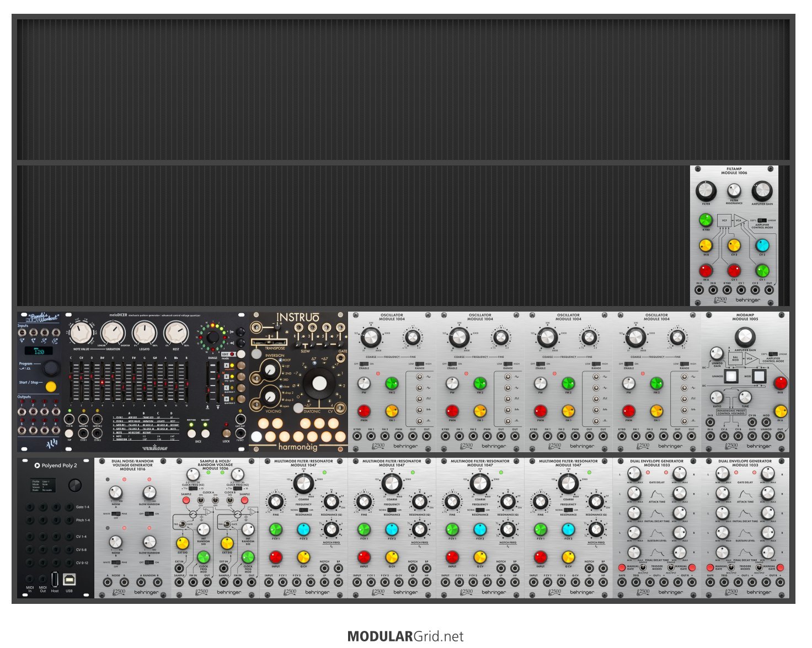
Task: Click the CV IN jack on Modamp 1005
Action: click(752, 423)
